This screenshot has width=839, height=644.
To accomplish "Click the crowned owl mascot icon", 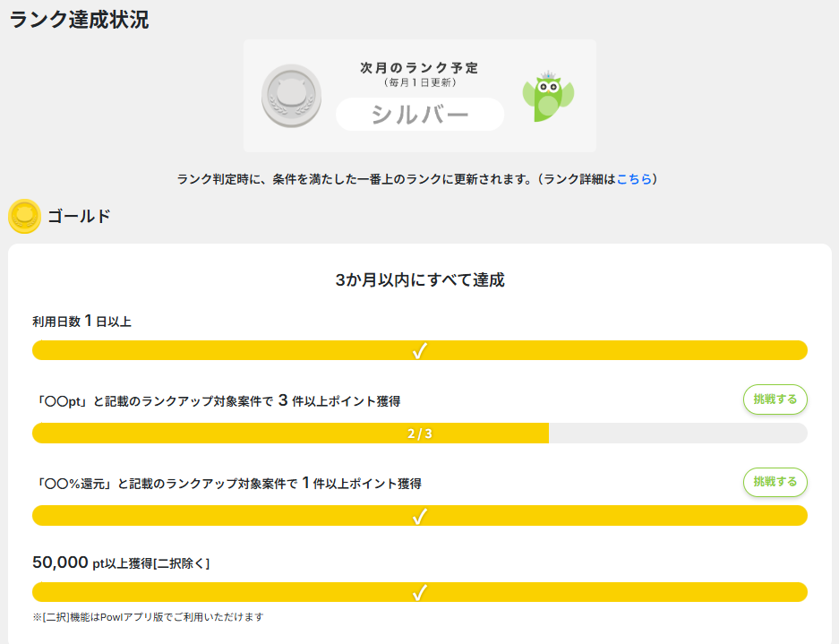I will click(x=548, y=96).
